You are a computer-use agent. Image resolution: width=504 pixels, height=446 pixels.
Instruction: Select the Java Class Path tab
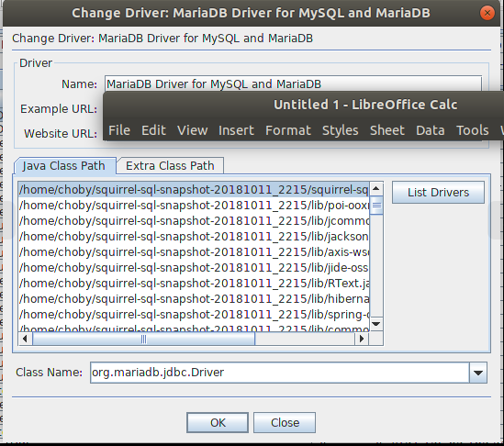point(64,166)
